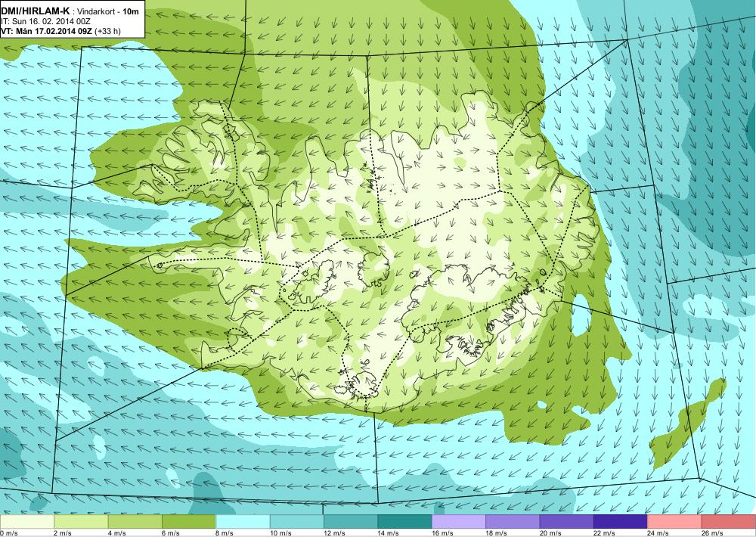
Task: Click the pink 24–26 m/s legend swatch
Action: click(x=675, y=522)
